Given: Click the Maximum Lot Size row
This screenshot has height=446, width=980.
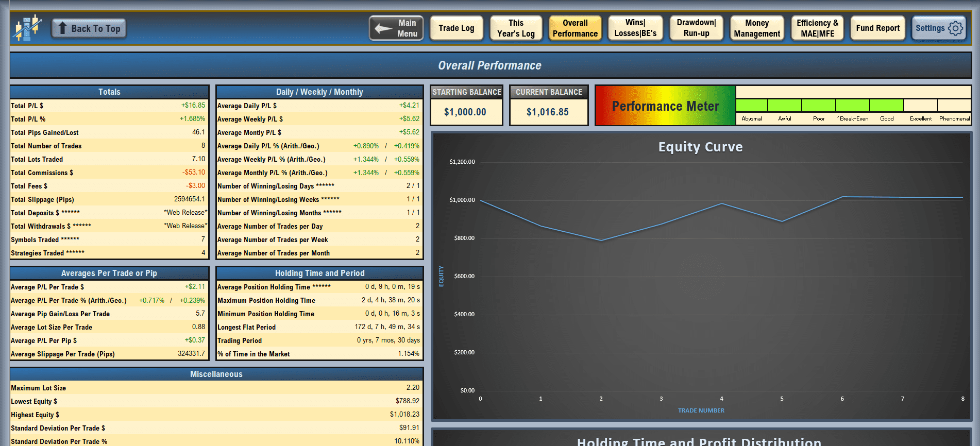Looking at the screenshot, I should click(216, 388).
